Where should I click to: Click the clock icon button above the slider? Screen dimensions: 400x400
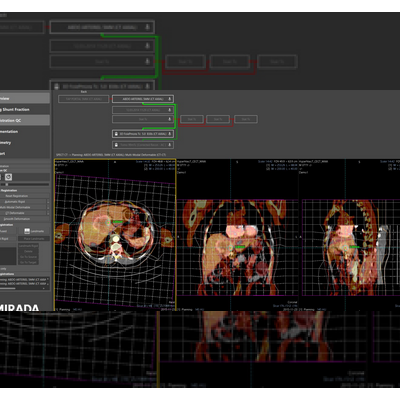click(8, 177)
